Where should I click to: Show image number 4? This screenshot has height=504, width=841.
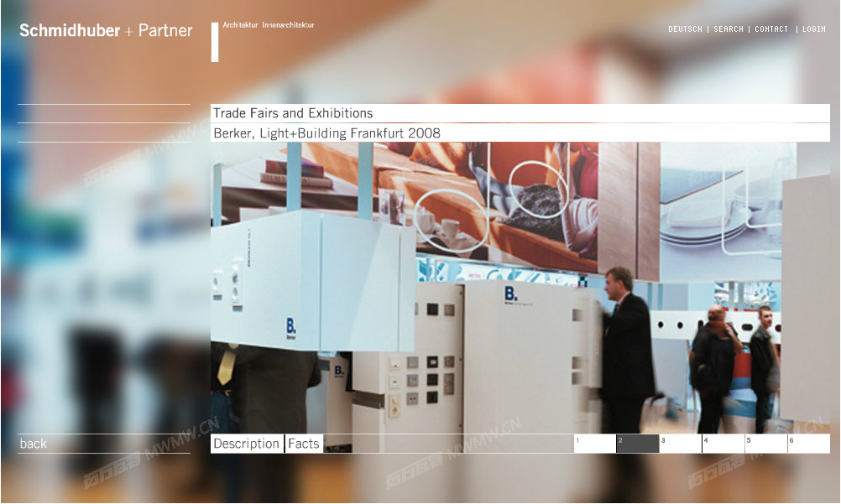[723, 444]
